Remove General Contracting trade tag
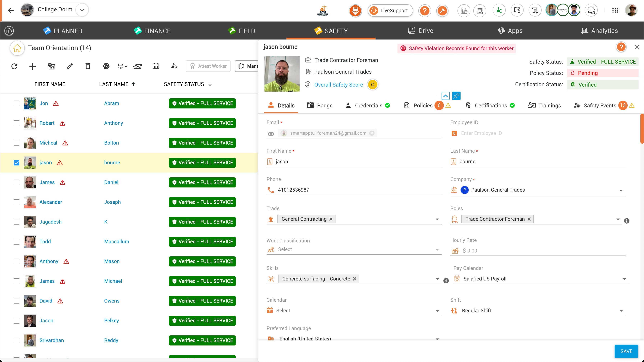The height and width of the screenshot is (362, 644). coord(331,219)
